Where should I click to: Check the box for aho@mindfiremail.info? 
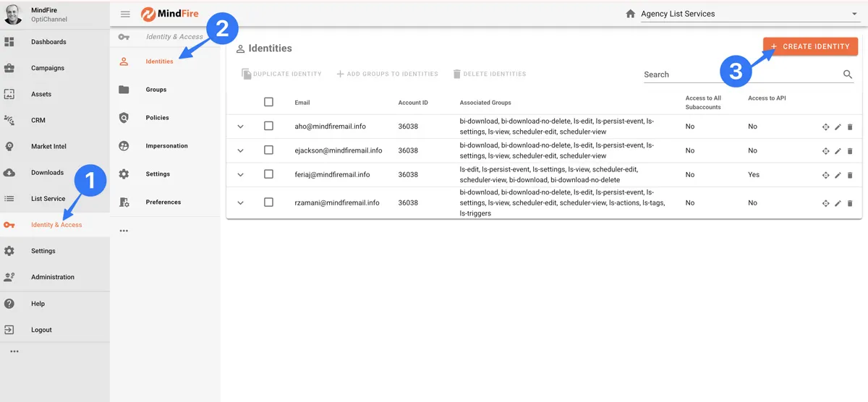(x=268, y=126)
